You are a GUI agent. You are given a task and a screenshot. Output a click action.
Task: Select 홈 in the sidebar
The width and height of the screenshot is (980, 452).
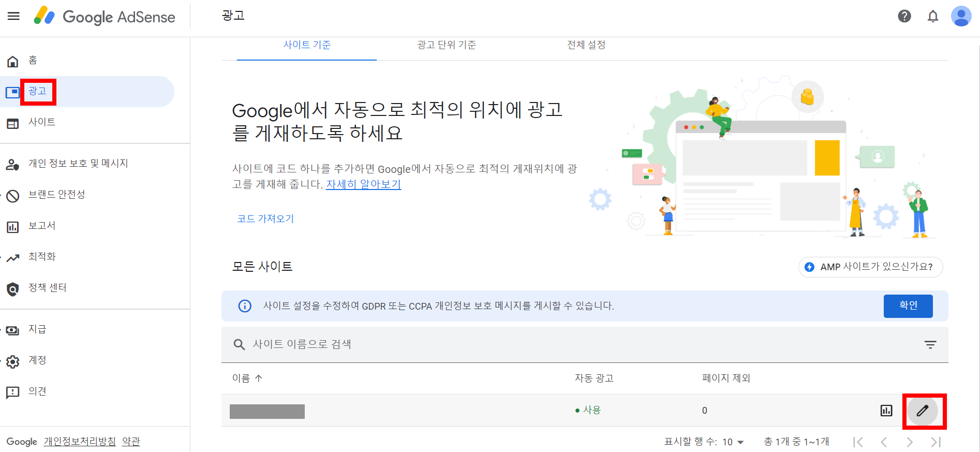[x=33, y=61]
